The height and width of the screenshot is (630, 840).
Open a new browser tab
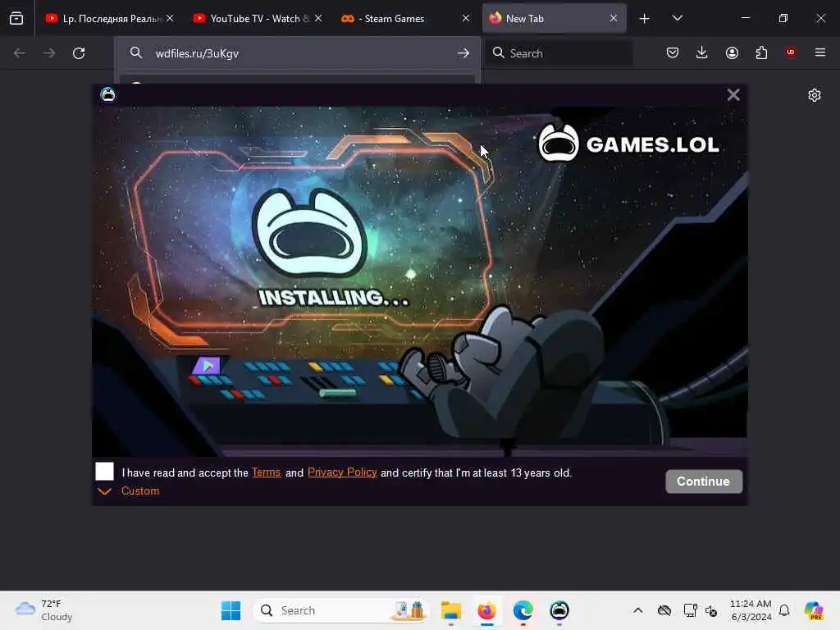click(x=644, y=19)
